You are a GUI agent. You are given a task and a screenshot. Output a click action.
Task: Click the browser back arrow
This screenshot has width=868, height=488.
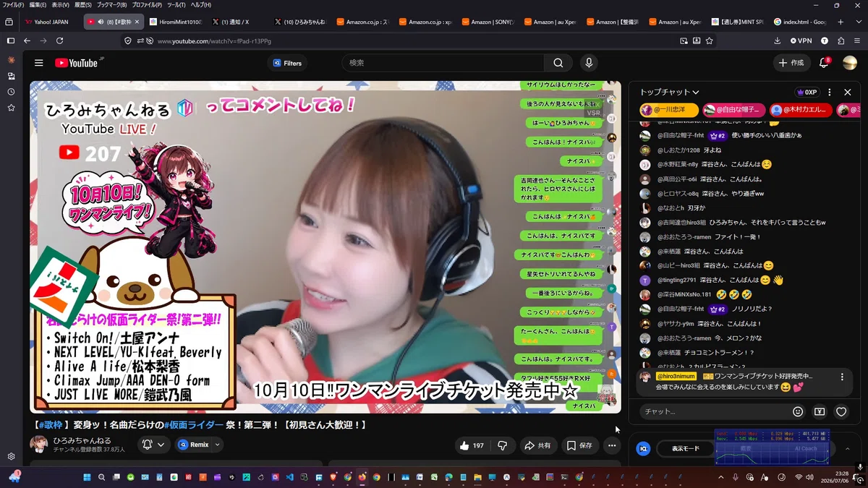coord(27,41)
